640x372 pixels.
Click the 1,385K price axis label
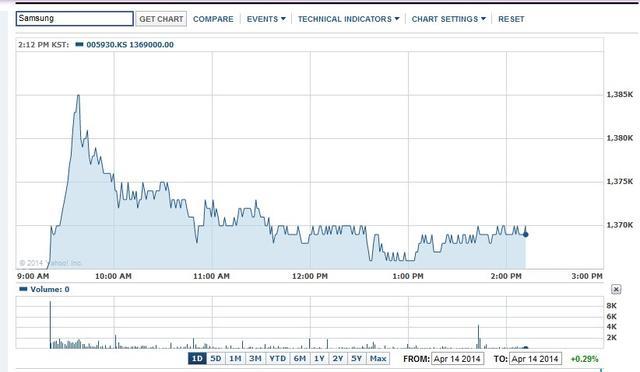point(620,94)
